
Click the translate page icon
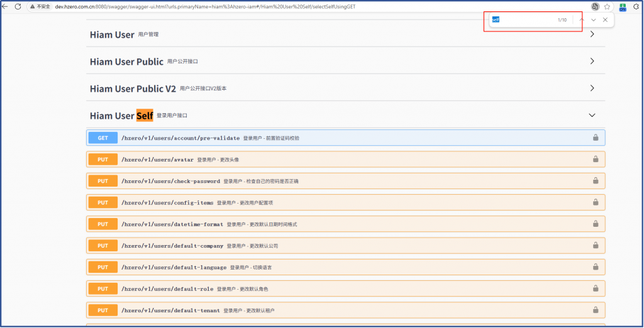(594, 6)
